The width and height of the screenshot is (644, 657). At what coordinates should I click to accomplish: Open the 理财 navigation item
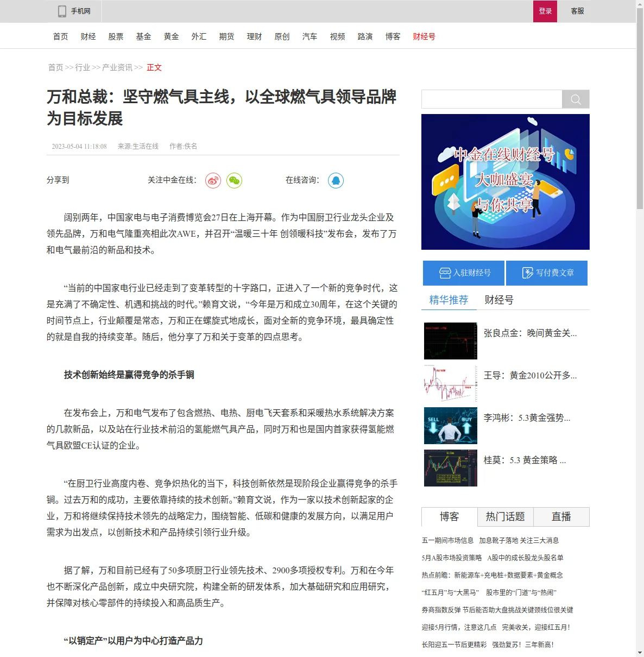(255, 36)
